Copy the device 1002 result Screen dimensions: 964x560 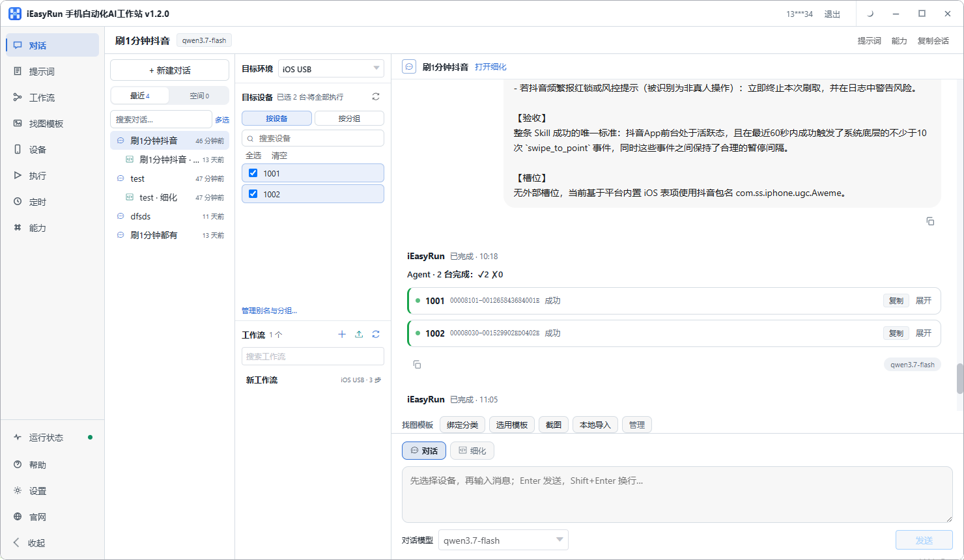896,333
